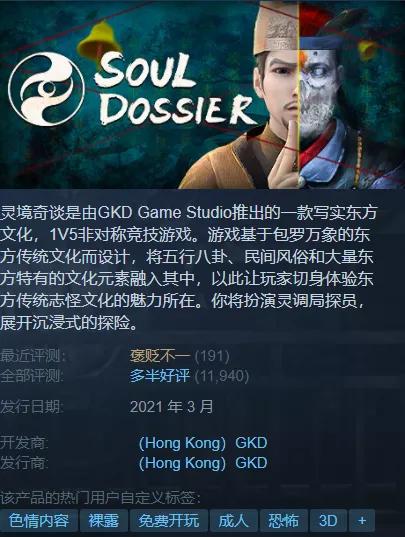This screenshot has width=405, height=537.
Task: Click the yellow bell in the banner
Action: 99,39
